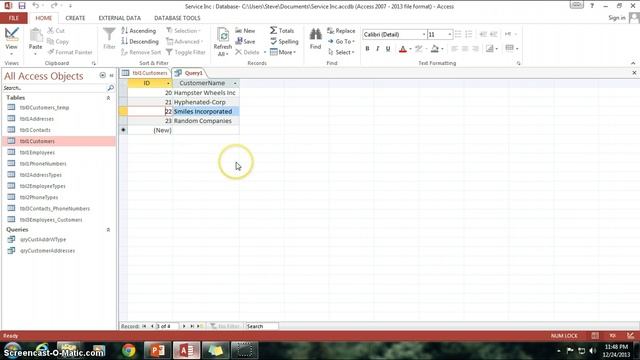Expand the Select dropdown in Find group
Screen dimensions: 640x360
point(341,52)
